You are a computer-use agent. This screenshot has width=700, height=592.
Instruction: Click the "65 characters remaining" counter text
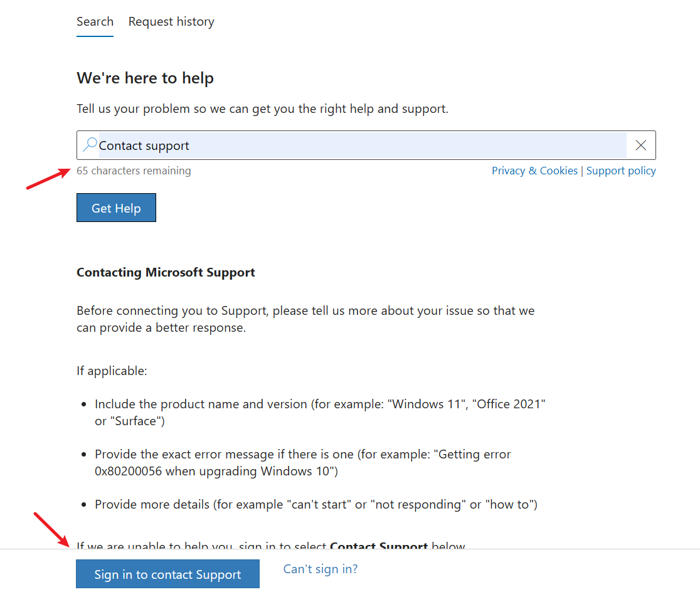point(134,171)
